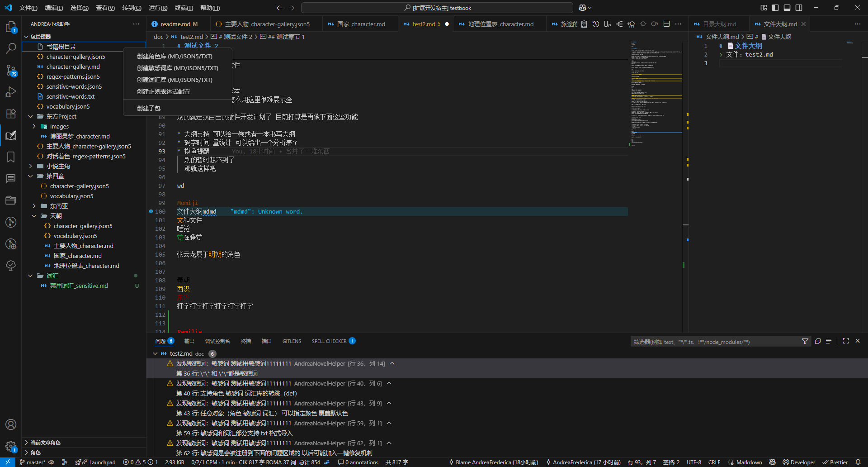Click the master branch status button
This screenshot has height=467, width=868.
(32, 462)
